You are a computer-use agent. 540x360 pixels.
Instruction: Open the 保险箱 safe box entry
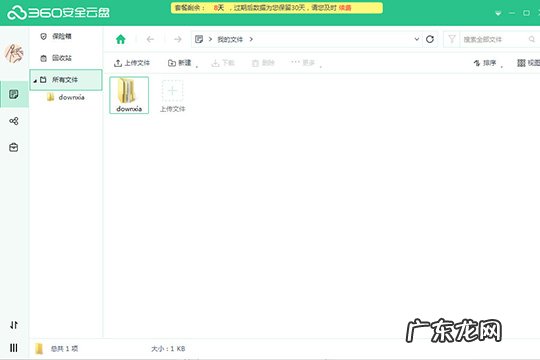pyautogui.click(x=56, y=36)
